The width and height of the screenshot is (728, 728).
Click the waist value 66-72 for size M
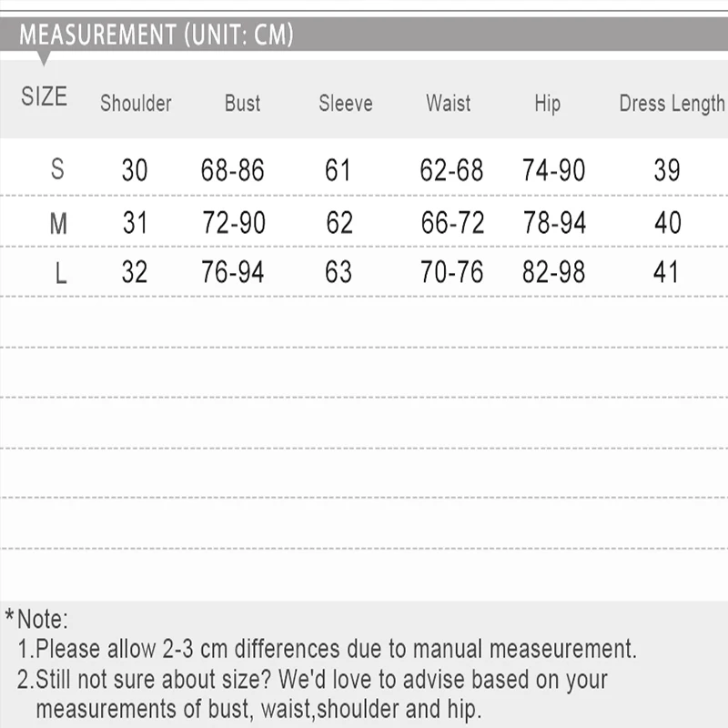tap(452, 223)
